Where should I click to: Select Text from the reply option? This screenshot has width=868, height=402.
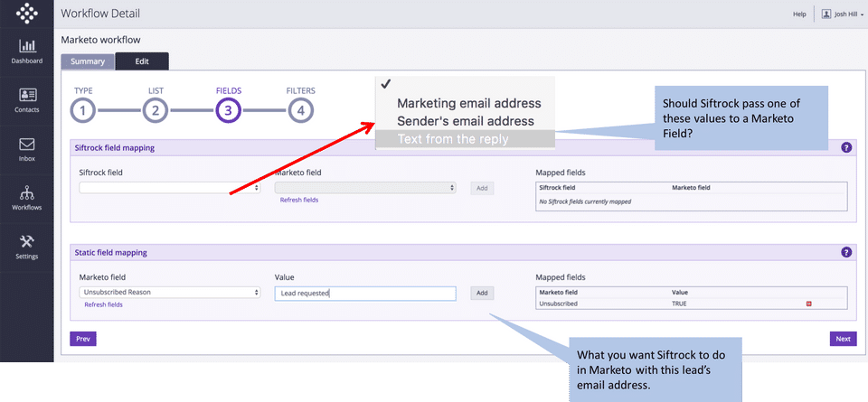pos(465,139)
